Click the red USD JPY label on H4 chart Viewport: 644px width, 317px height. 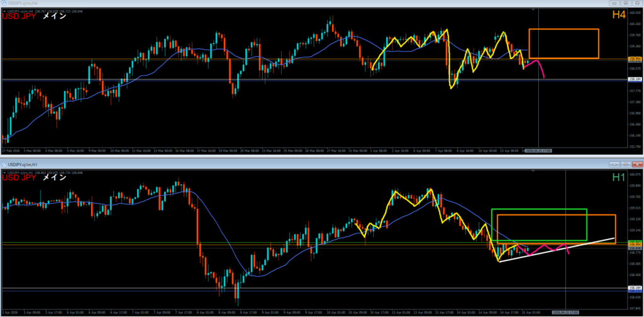(x=19, y=17)
